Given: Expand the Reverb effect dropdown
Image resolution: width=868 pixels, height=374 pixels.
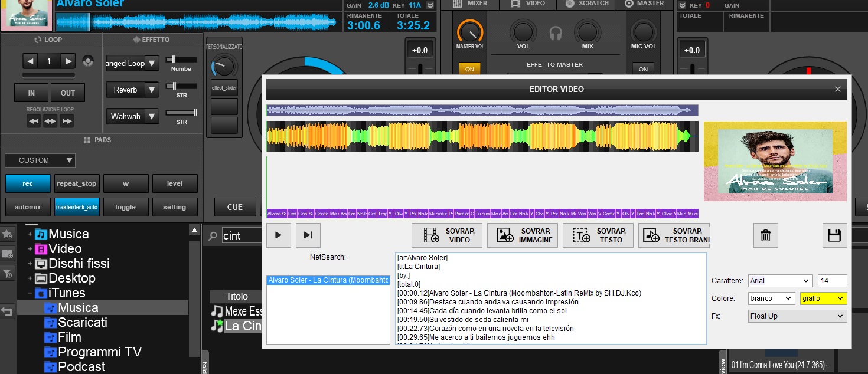Looking at the screenshot, I should click(x=152, y=90).
